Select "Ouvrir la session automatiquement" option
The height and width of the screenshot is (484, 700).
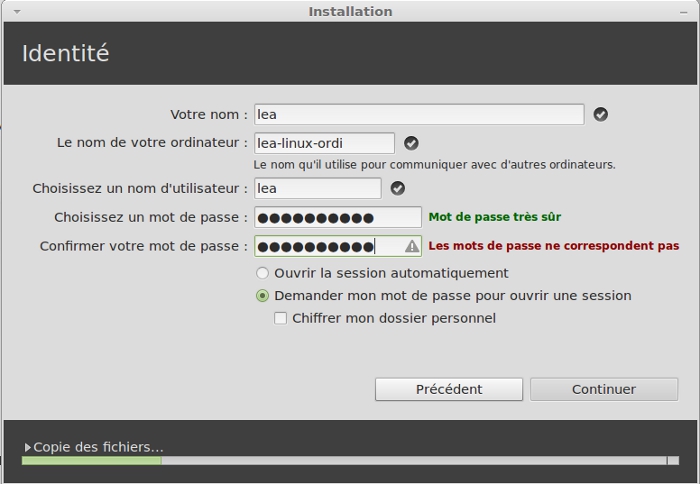point(263,273)
